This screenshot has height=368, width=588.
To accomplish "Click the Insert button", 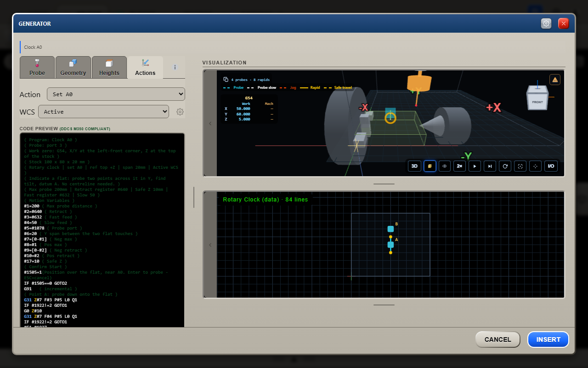I will click(548, 339).
